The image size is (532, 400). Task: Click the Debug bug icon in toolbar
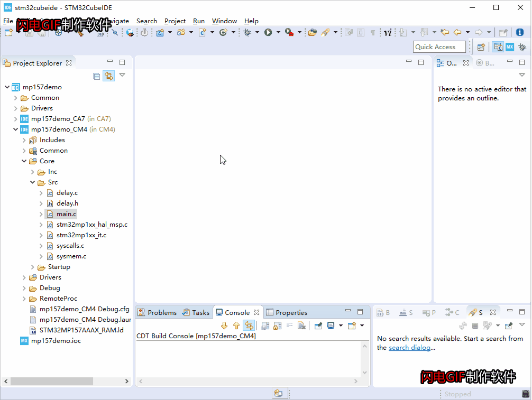[x=247, y=33]
